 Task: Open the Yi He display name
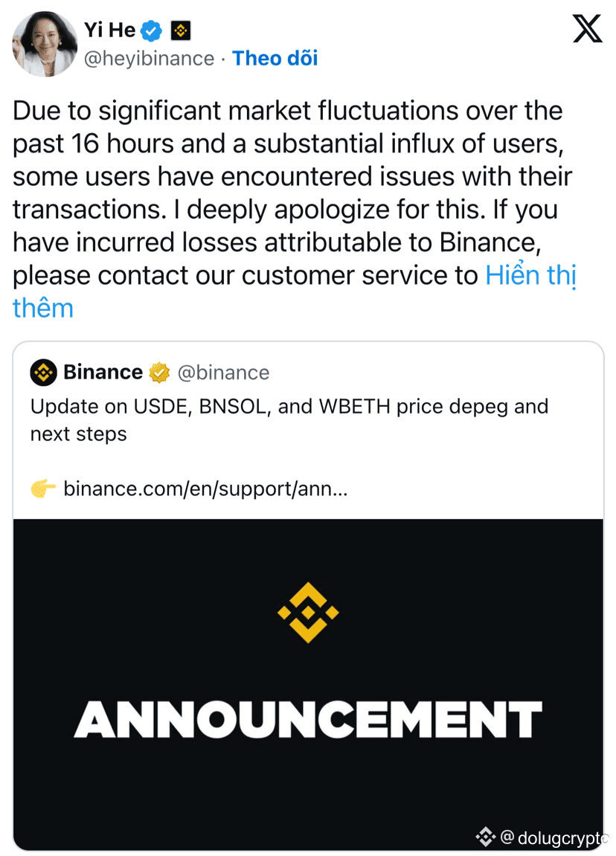(109, 31)
